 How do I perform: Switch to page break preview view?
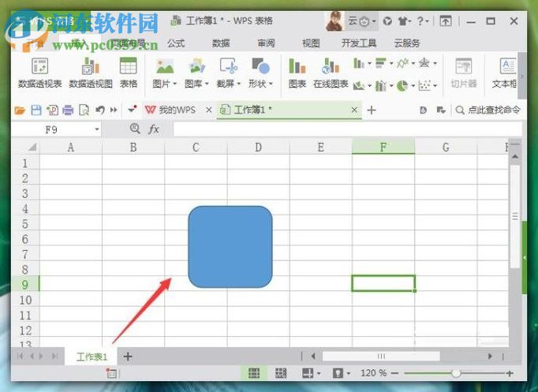click(x=281, y=373)
